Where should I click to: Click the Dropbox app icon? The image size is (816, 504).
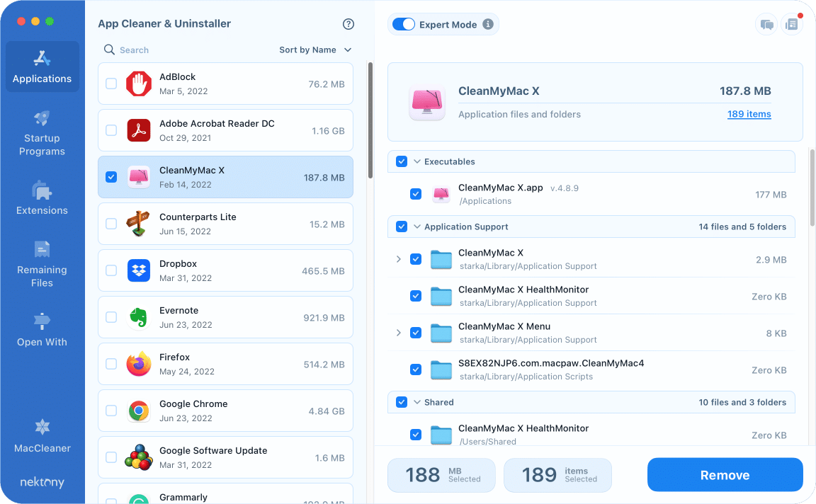click(138, 271)
